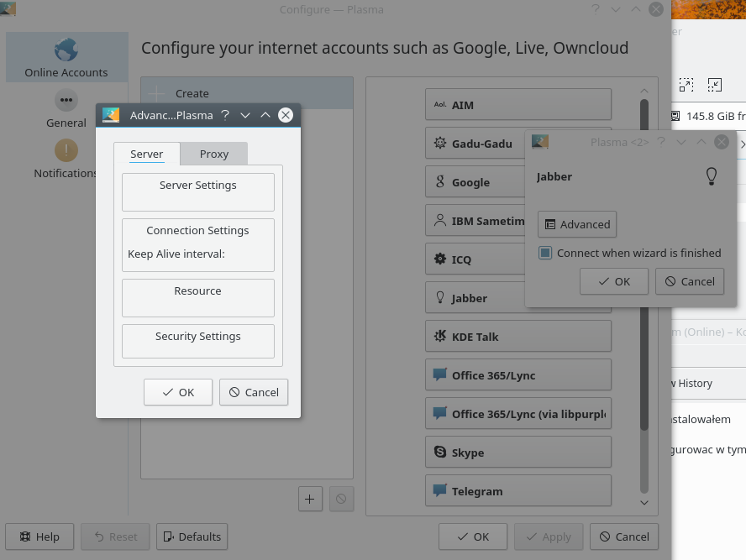Click the Gadu-Gadu sun icon
This screenshot has width=746, height=560.
[440, 143]
